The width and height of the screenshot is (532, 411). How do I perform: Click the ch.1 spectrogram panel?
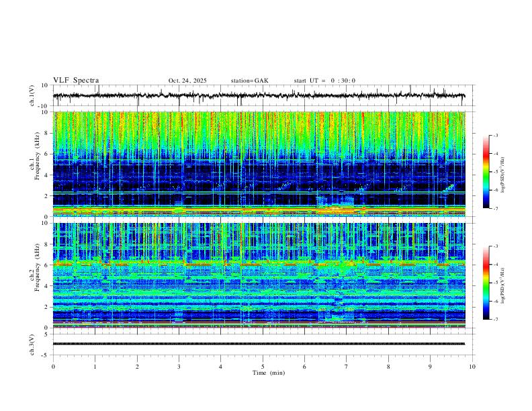click(x=259, y=164)
